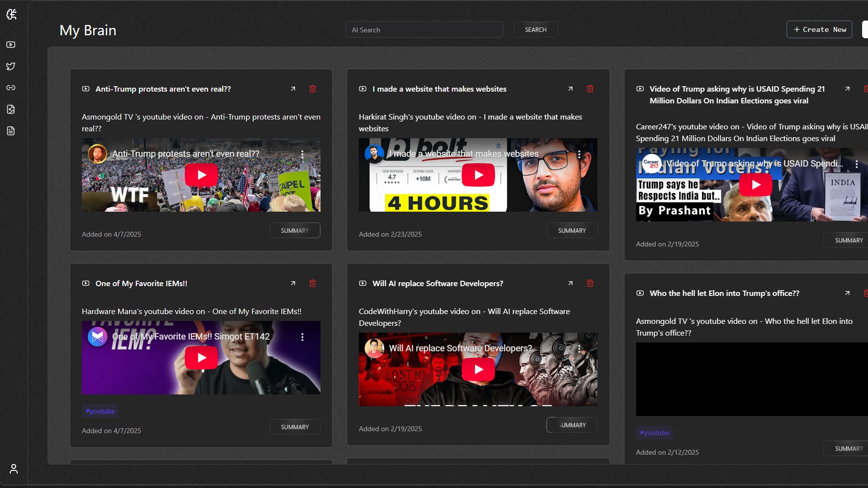This screenshot has width=868, height=488.
Task: Click the brain logo icon in sidebar
Action: 11,14
